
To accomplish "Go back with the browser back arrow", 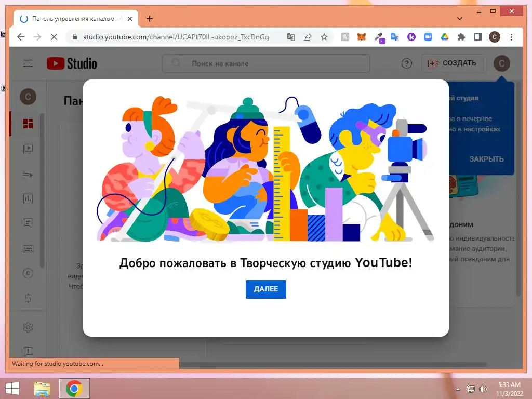I will point(21,37).
